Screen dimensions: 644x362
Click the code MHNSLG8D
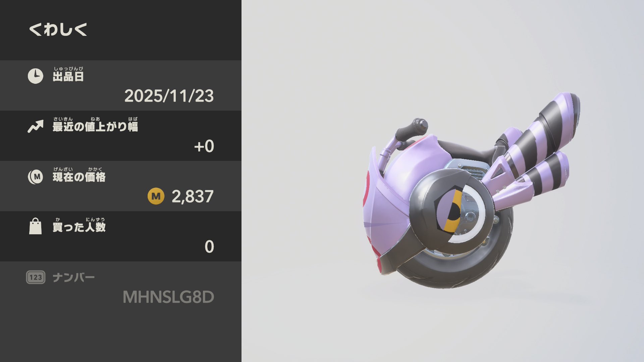168,297
